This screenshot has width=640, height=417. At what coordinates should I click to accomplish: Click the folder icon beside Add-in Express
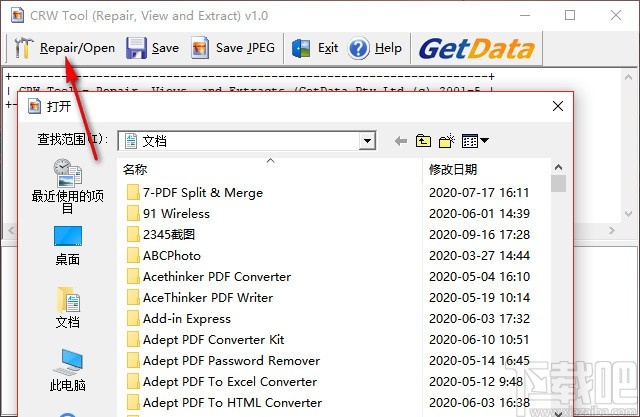point(133,318)
